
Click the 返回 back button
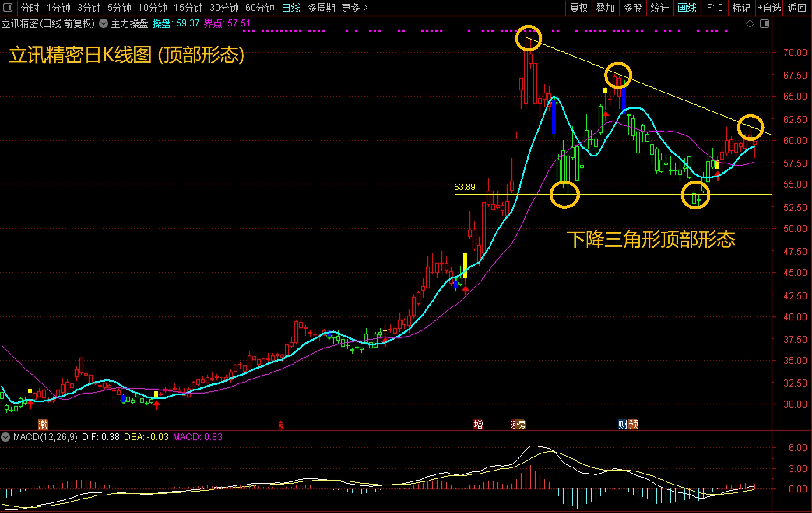pos(797,8)
